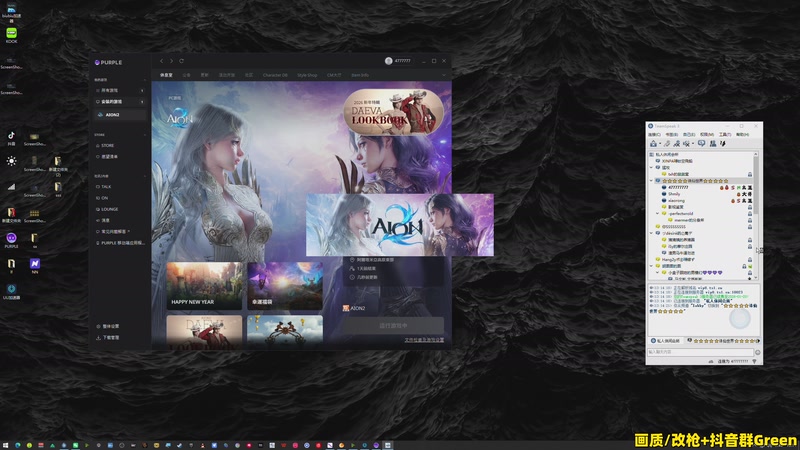Open file check and game settings link
The width and height of the screenshot is (800, 450).
pyautogui.click(x=424, y=340)
